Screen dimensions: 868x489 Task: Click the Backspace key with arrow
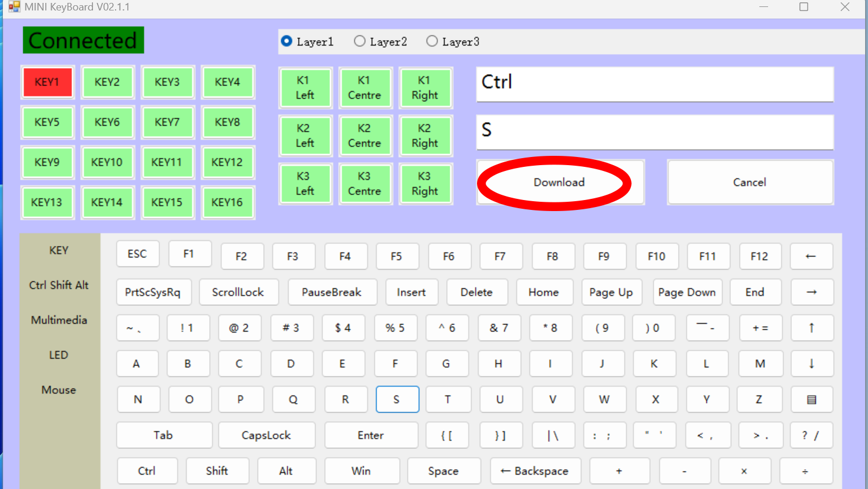tap(535, 471)
